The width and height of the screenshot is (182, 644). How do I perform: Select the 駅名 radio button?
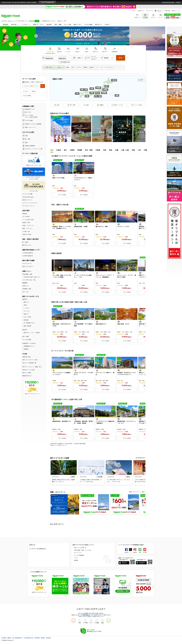31,82
